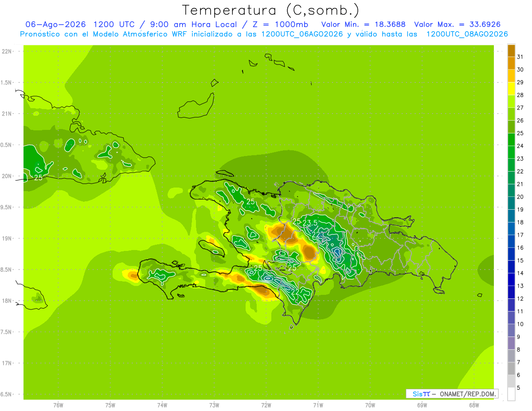Screen dimensions: 532x411
Task: Select the date text '06-Ago-2026'
Action: tap(55, 24)
